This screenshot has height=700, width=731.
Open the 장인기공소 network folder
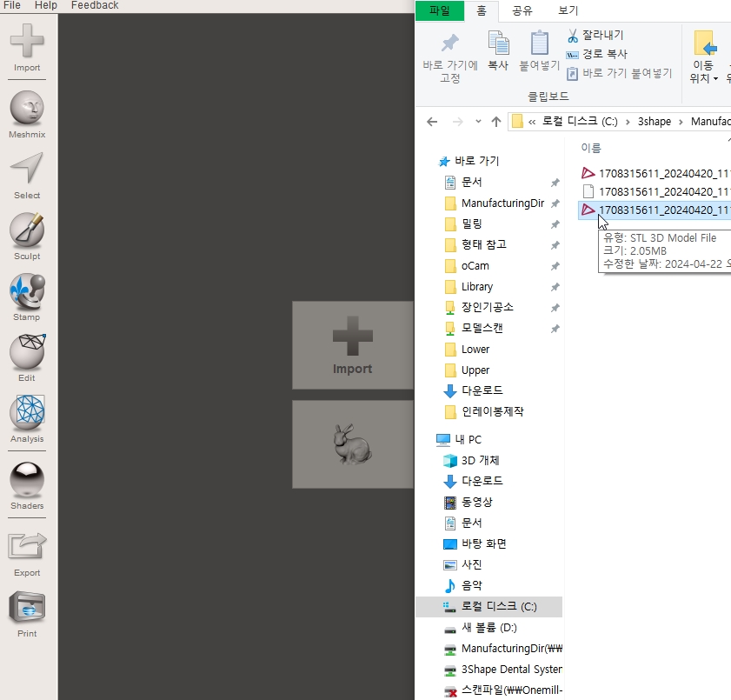(479, 307)
